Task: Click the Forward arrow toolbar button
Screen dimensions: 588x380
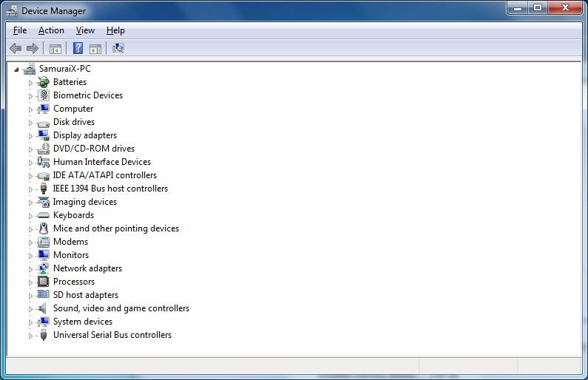Action: (33, 48)
